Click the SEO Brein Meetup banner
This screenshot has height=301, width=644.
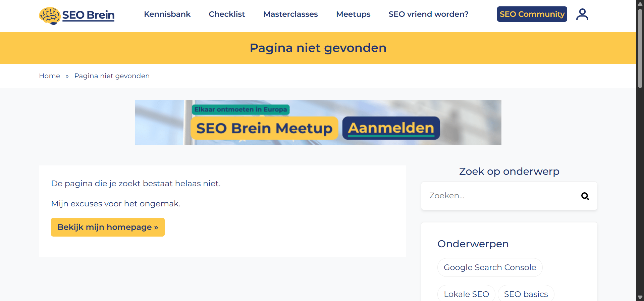(x=264, y=128)
